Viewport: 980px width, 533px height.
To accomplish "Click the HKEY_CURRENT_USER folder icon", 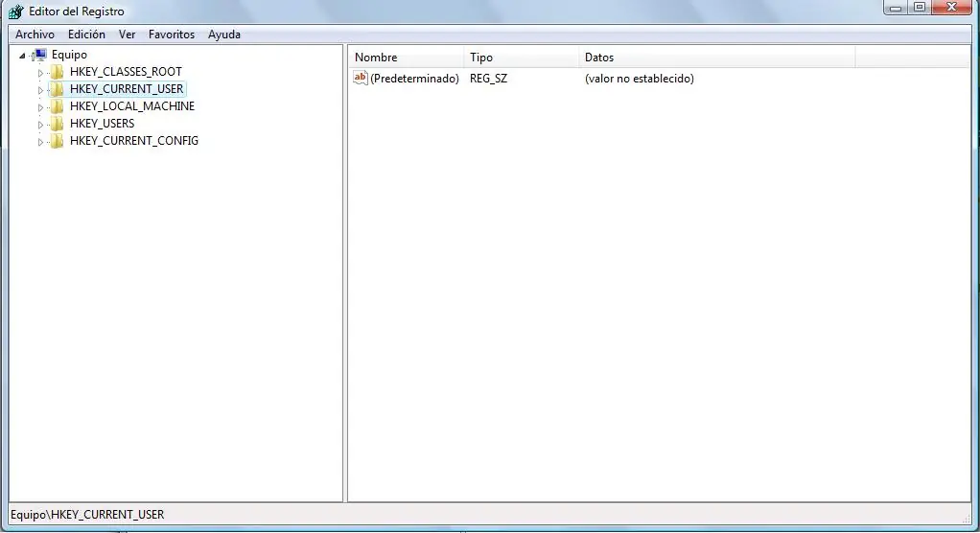I will tap(57, 89).
